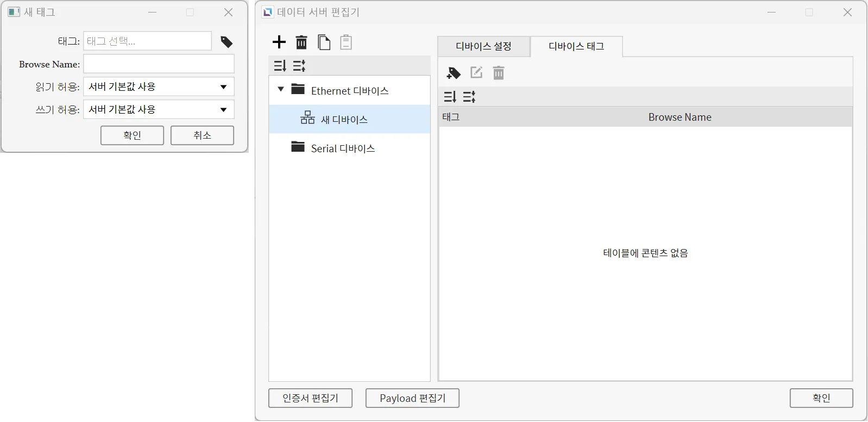Click the Browse Name input field
The image size is (868, 422).
pos(159,64)
